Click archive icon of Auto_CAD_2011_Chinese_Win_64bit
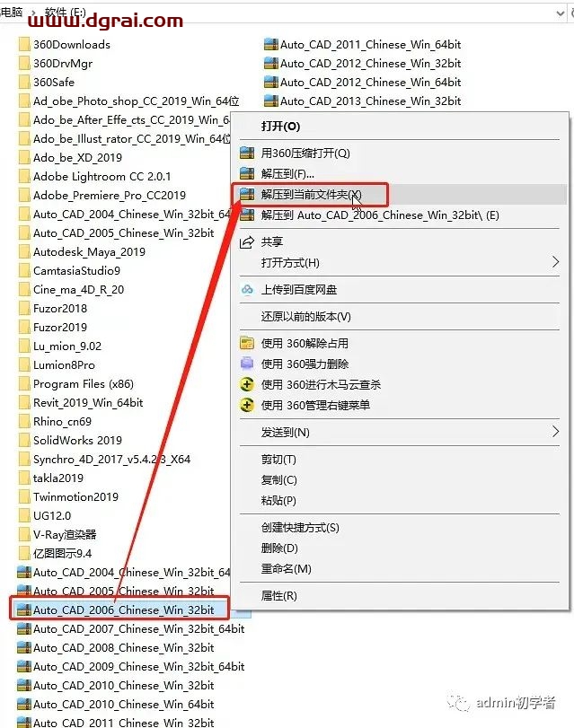574x728 pixels. click(x=270, y=45)
